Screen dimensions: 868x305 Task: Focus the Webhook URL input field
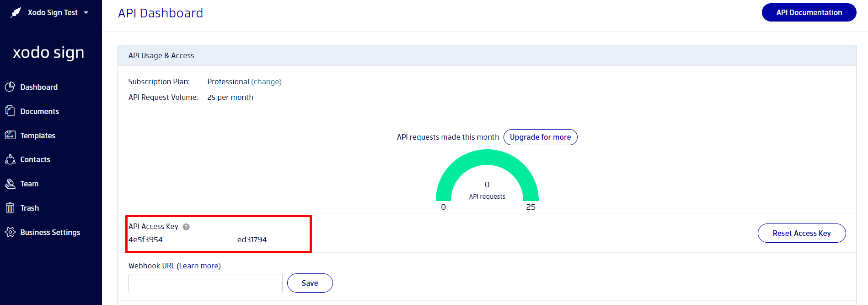pyautogui.click(x=205, y=283)
